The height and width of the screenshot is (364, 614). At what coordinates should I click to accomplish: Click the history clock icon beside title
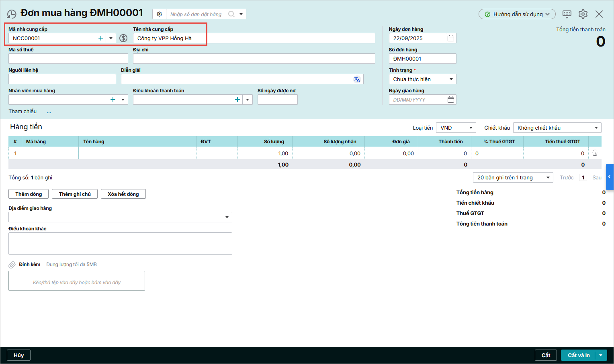[12, 14]
